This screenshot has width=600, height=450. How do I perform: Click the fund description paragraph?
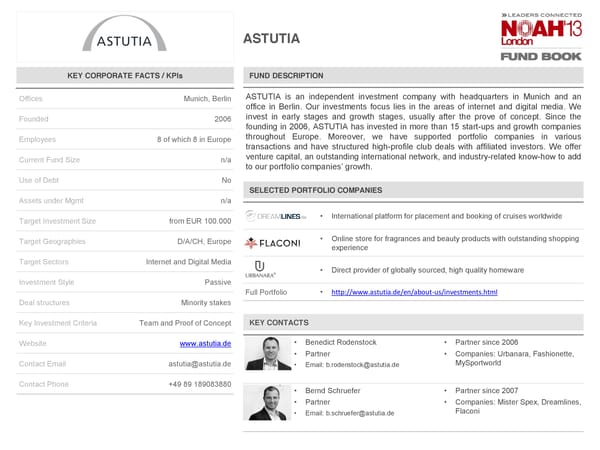point(413,130)
